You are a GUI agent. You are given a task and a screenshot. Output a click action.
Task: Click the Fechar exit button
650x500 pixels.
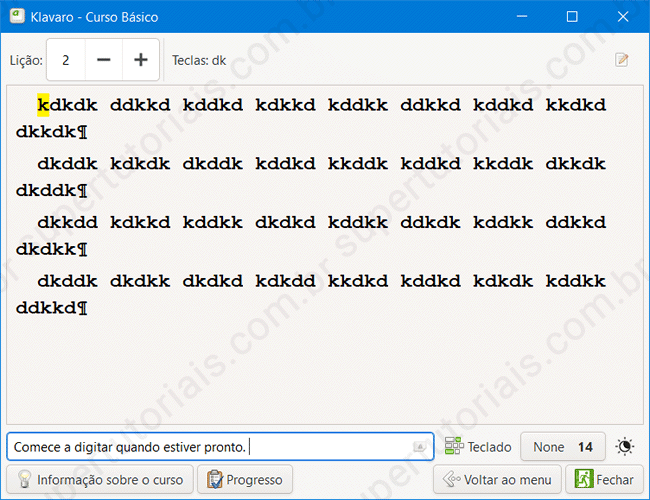[x=605, y=480]
